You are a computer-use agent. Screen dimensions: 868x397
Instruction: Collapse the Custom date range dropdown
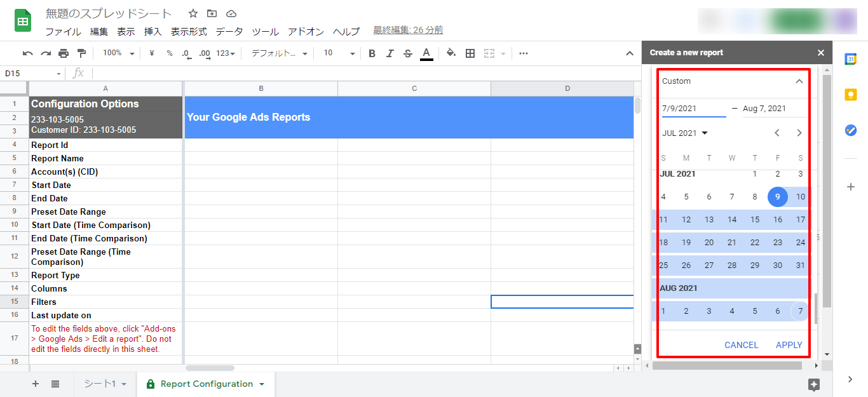click(x=799, y=81)
